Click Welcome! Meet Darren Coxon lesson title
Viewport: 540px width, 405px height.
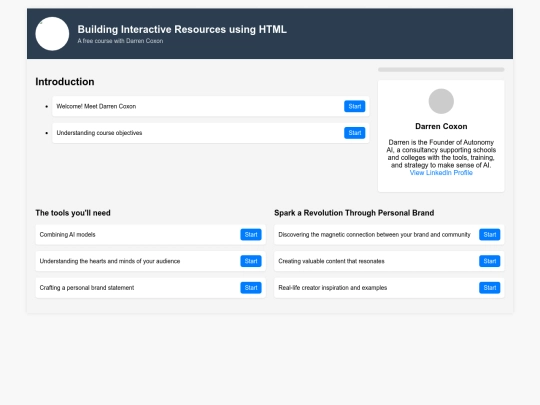(x=96, y=106)
